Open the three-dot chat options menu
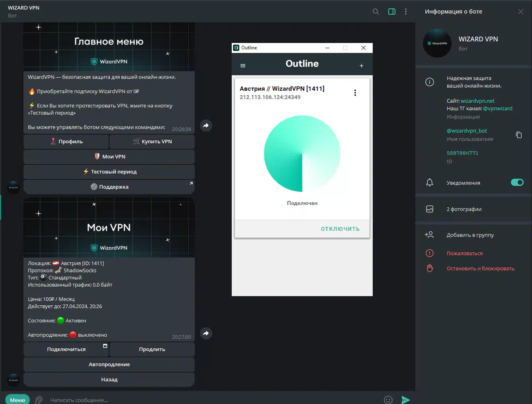The width and height of the screenshot is (532, 404). point(406,12)
